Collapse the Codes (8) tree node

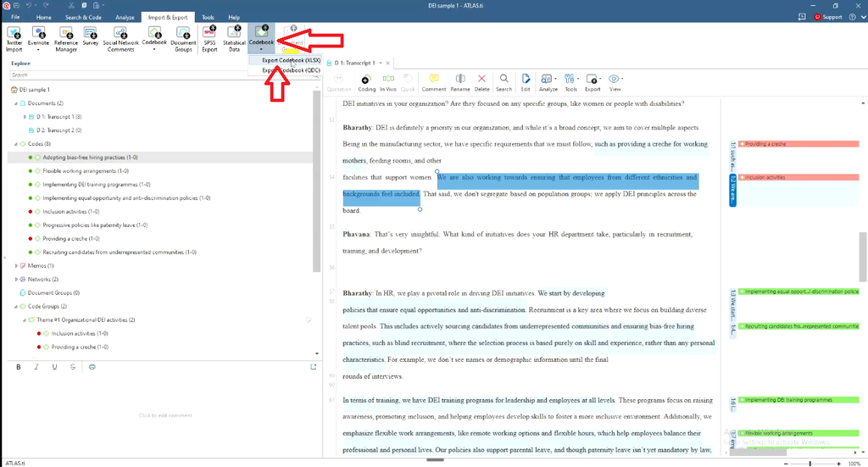click(15, 144)
